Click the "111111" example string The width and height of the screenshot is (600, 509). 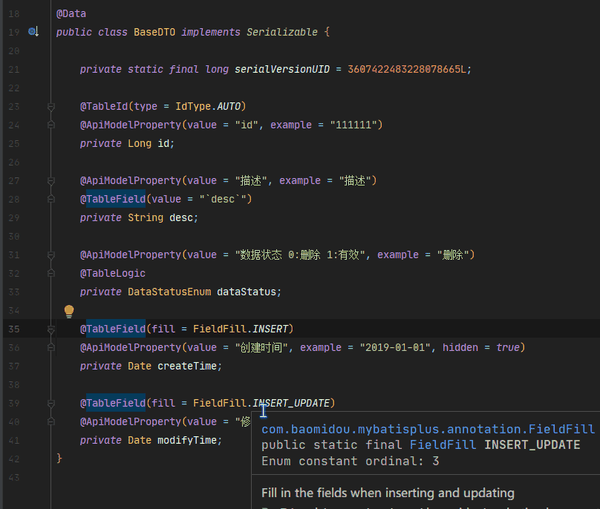[354, 125]
